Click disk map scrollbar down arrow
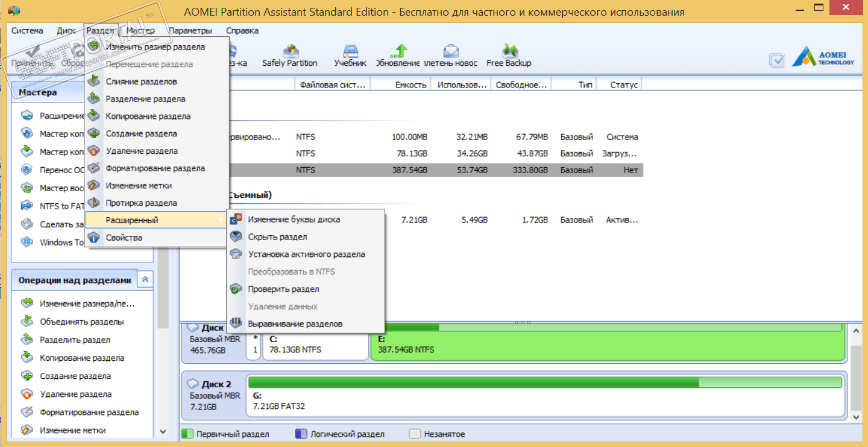Image resolution: width=868 pixels, height=447 pixels. (x=856, y=416)
